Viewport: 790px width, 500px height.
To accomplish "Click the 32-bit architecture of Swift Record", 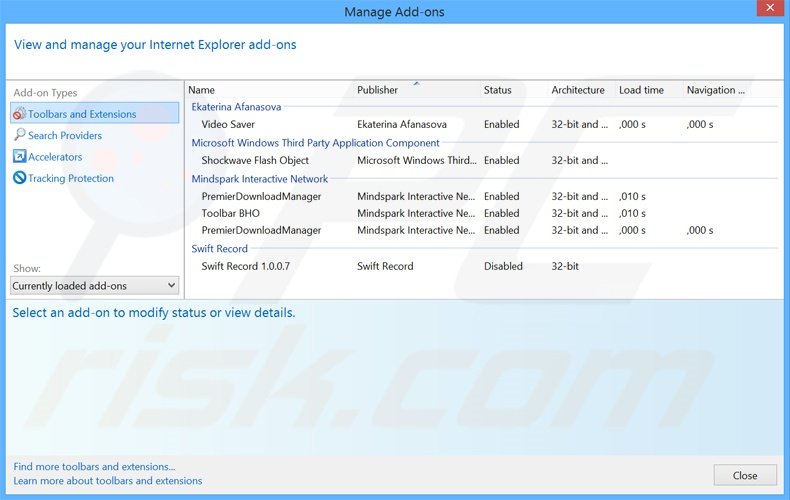I will tap(565, 266).
